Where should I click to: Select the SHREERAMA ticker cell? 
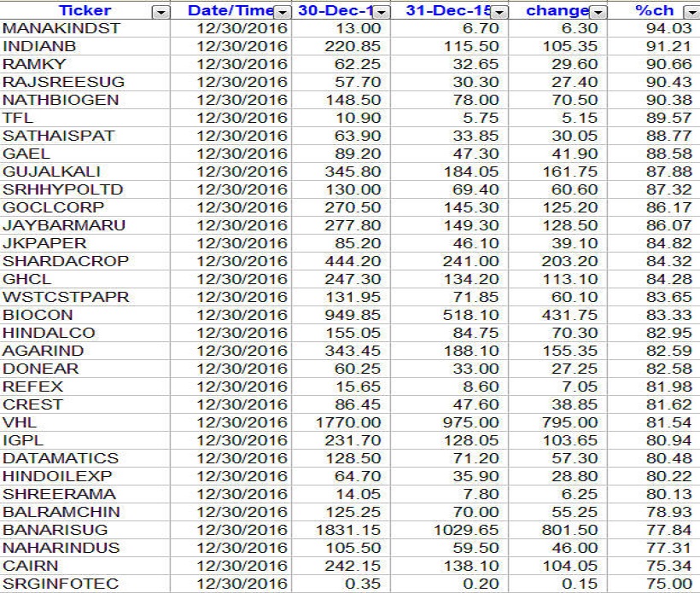point(85,494)
